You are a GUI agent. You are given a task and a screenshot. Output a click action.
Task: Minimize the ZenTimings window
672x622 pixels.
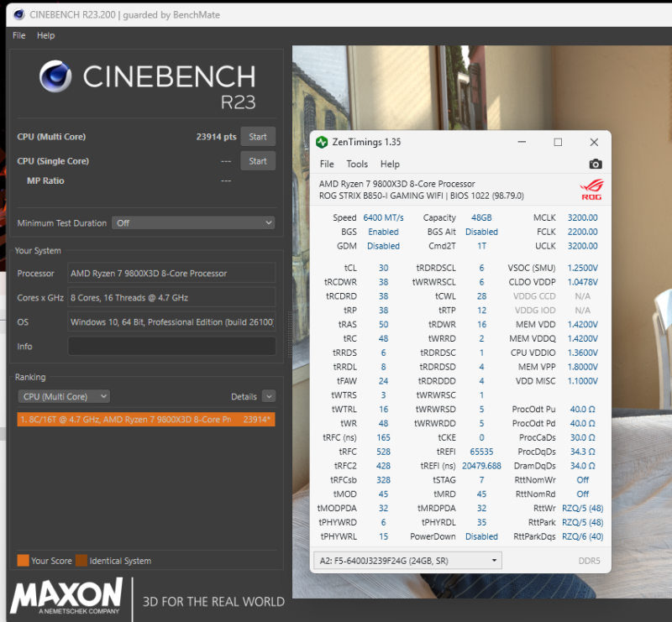(522, 142)
